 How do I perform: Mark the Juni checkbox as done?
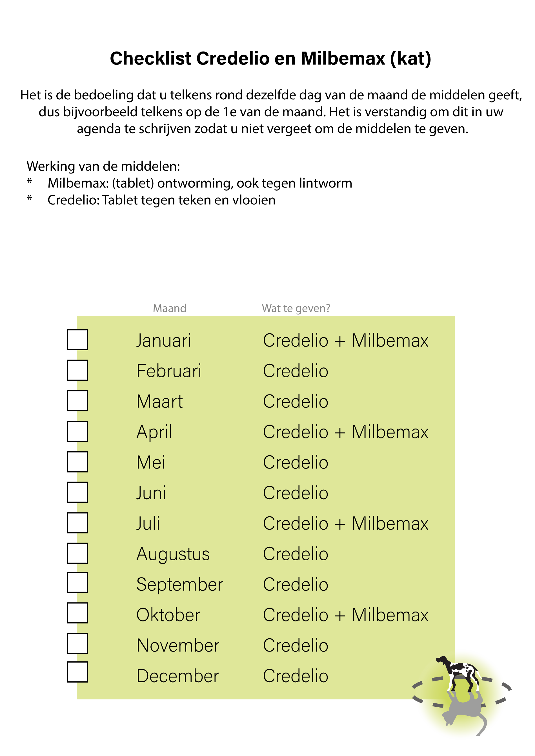[x=77, y=492]
